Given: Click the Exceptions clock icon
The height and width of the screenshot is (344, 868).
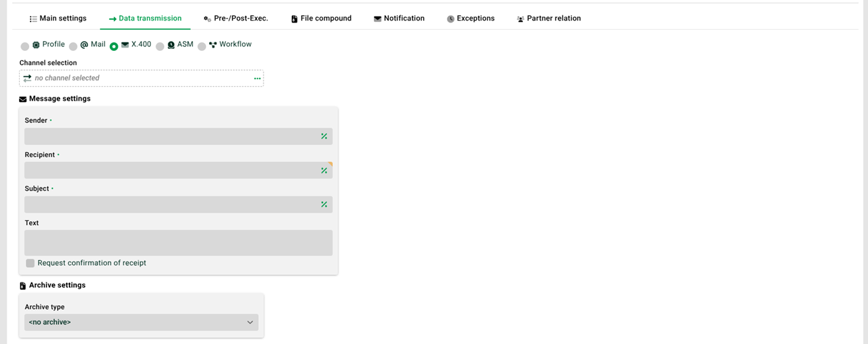Looking at the screenshot, I should tap(450, 19).
